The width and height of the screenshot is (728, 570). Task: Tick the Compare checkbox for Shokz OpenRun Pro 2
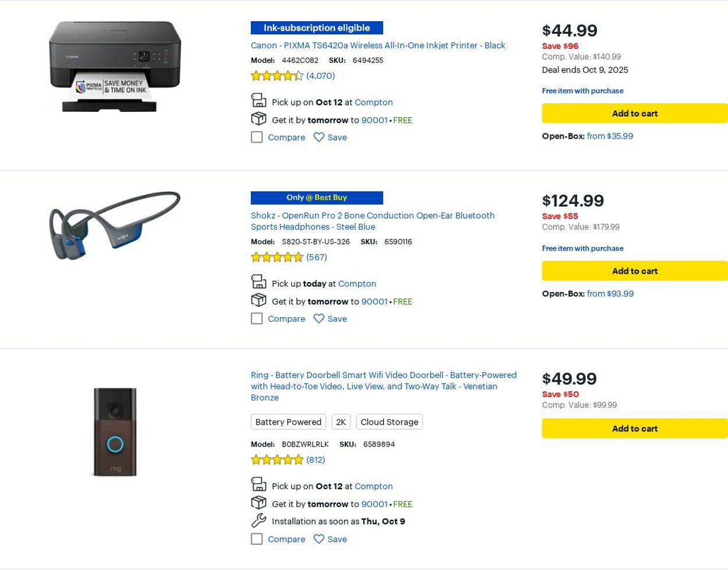tap(257, 319)
